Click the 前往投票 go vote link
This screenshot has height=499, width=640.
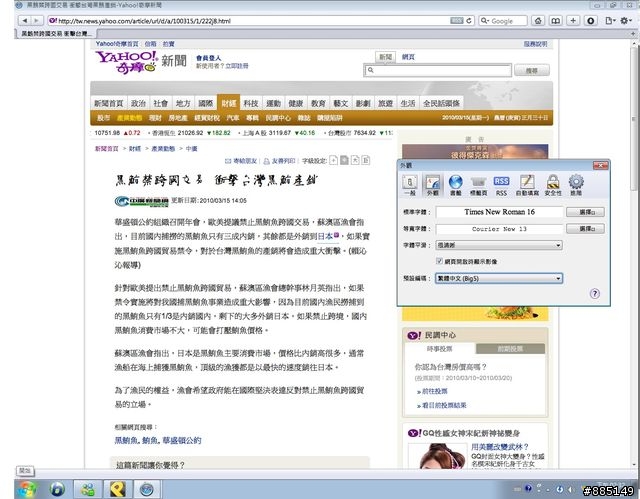click(434, 391)
